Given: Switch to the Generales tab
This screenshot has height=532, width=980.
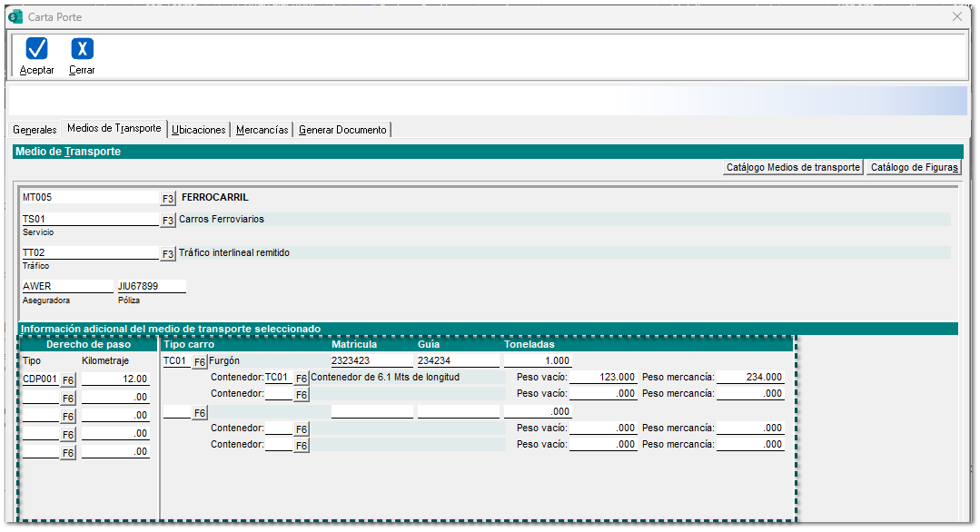Looking at the screenshot, I should [35, 130].
